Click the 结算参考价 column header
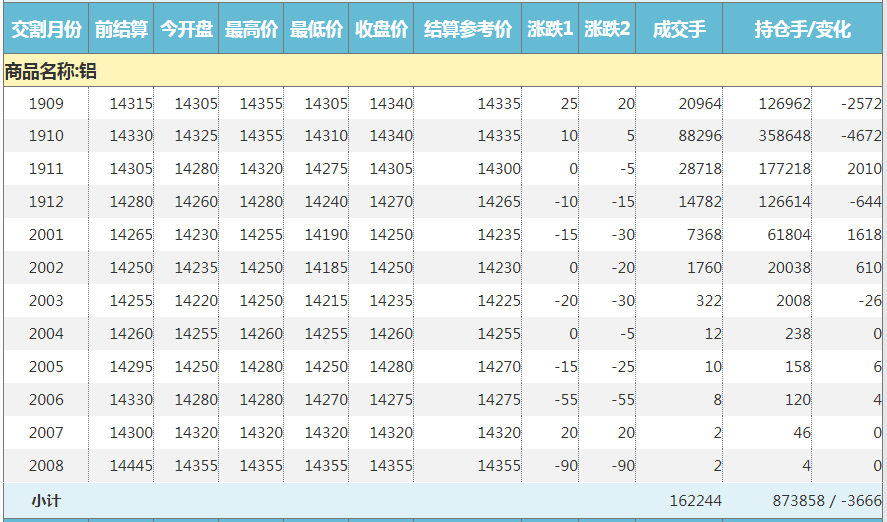The image size is (887, 522). click(467, 30)
